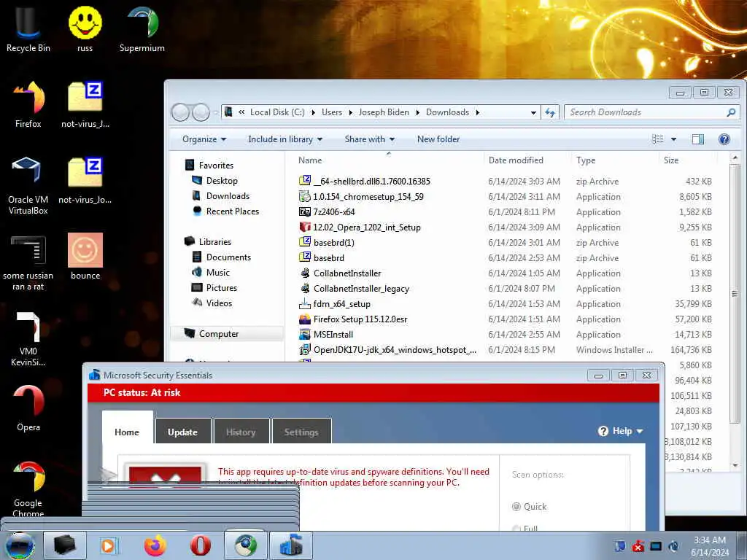
Task: Click the Firefox taskbar icon
Action: [155, 545]
